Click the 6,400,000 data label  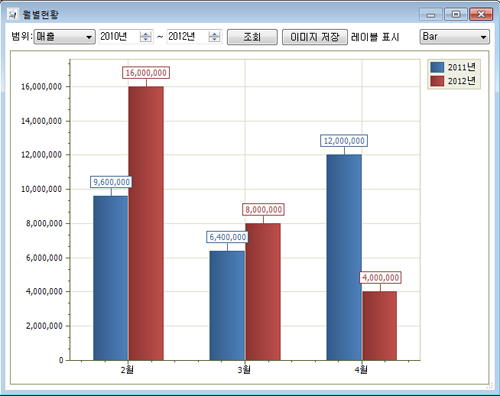click(228, 237)
